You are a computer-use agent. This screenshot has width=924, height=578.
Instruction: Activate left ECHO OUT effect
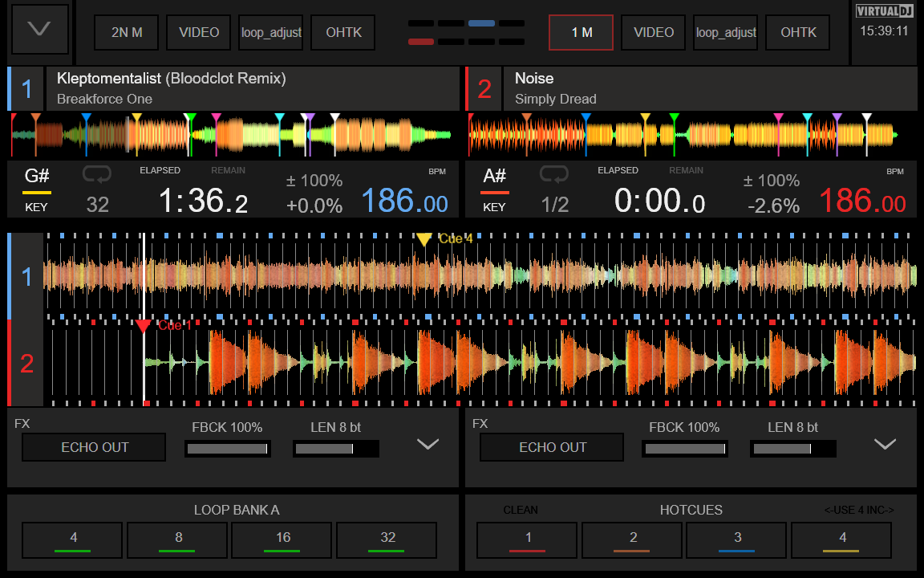point(95,448)
